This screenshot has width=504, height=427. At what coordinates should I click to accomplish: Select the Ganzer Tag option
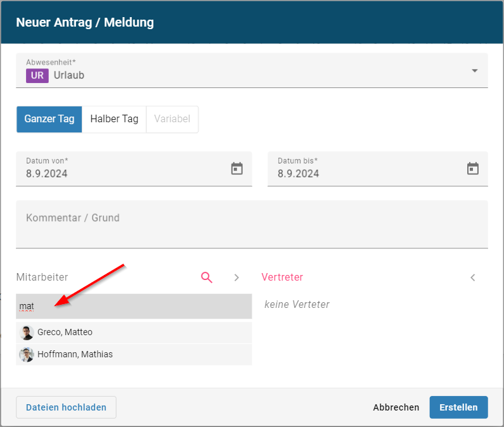point(49,119)
